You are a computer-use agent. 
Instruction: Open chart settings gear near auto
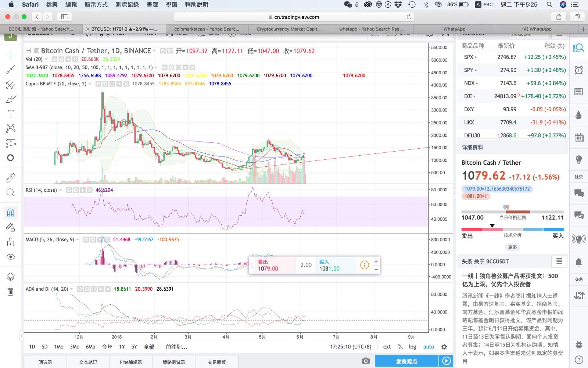(444, 347)
